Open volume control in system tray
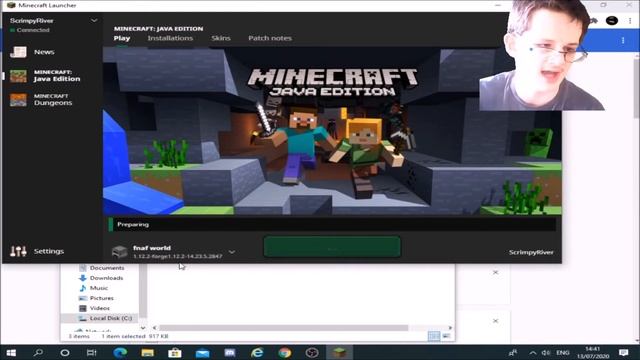The image size is (640, 360). point(546,353)
